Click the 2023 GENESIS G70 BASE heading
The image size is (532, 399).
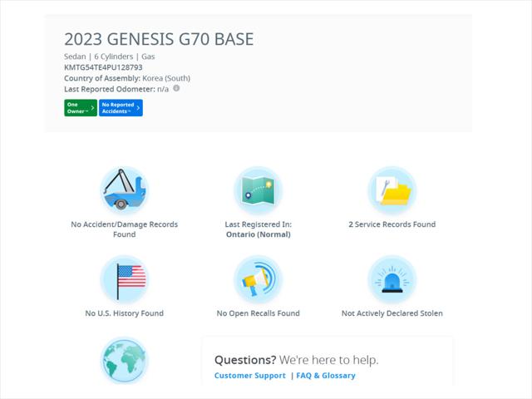tap(159, 39)
